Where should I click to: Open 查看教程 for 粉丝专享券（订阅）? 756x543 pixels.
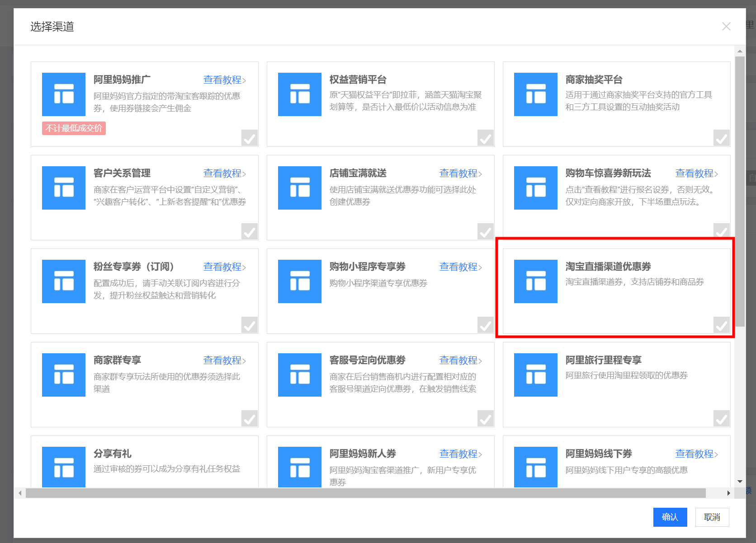[x=225, y=267]
